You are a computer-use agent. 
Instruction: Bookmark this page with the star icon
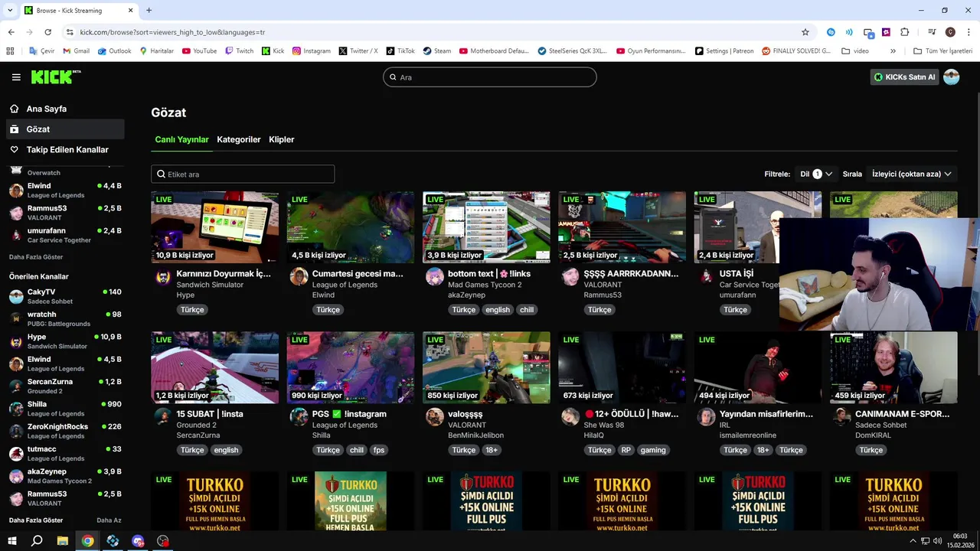pos(805,32)
